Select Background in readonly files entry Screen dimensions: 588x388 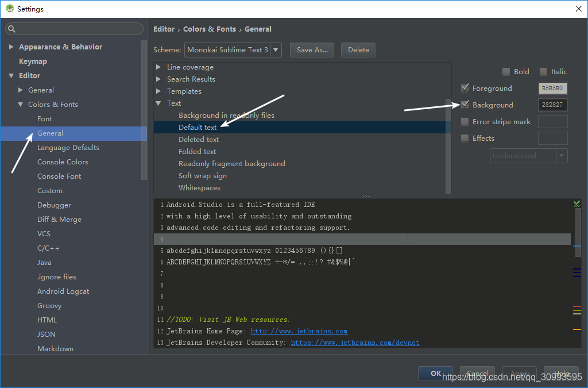click(x=226, y=115)
